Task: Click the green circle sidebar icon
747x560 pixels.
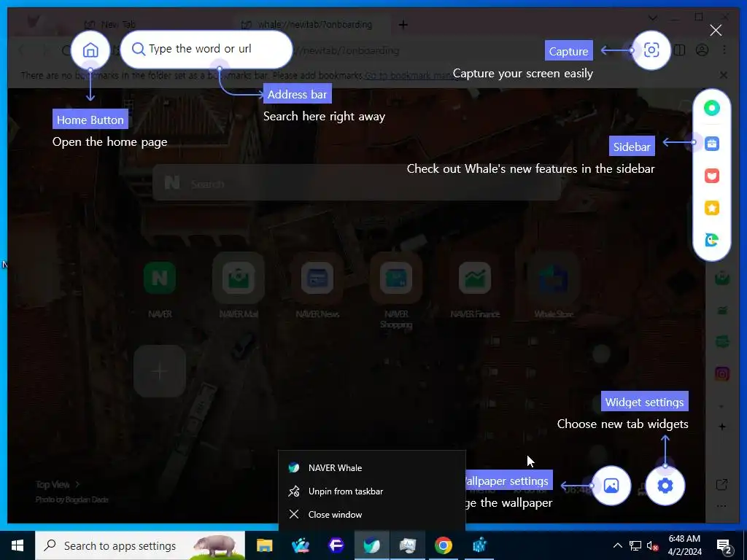Action: [712, 108]
